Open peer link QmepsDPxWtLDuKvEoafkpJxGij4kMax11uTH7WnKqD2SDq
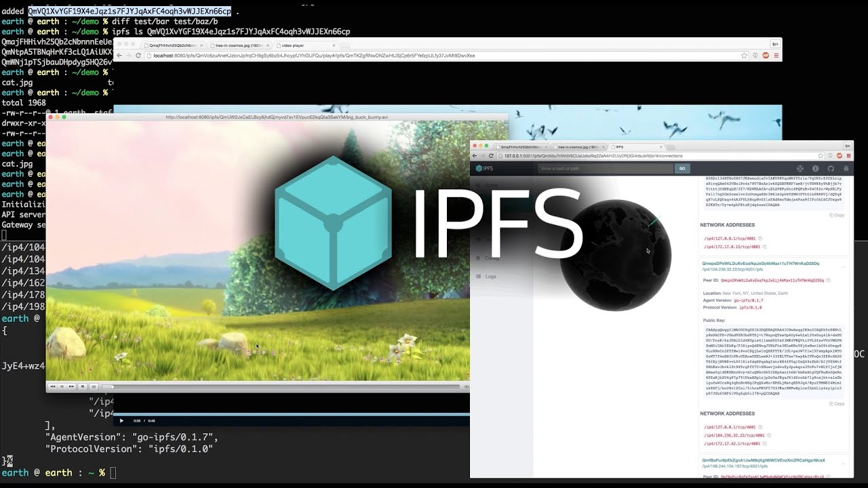The height and width of the screenshot is (488, 868). (760, 264)
